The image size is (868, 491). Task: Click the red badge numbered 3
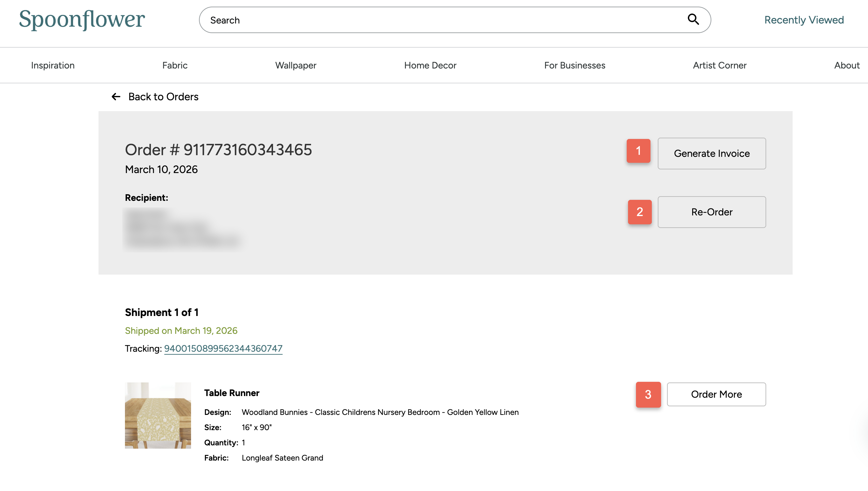coord(648,394)
